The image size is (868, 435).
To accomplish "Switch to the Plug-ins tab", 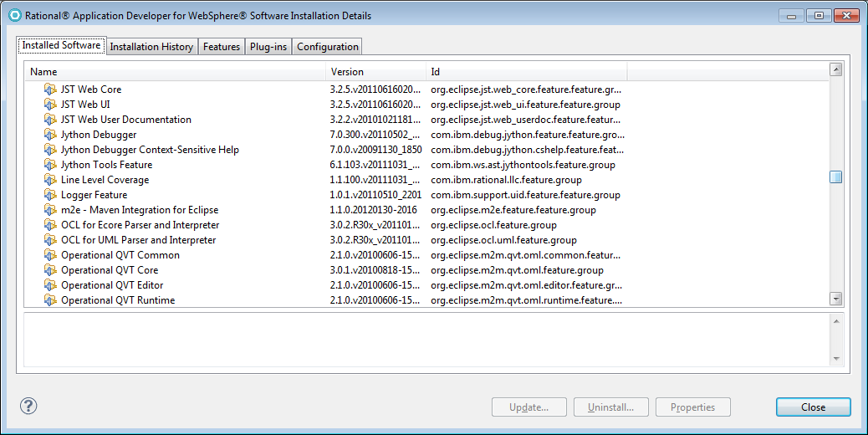I will click(268, 47).
